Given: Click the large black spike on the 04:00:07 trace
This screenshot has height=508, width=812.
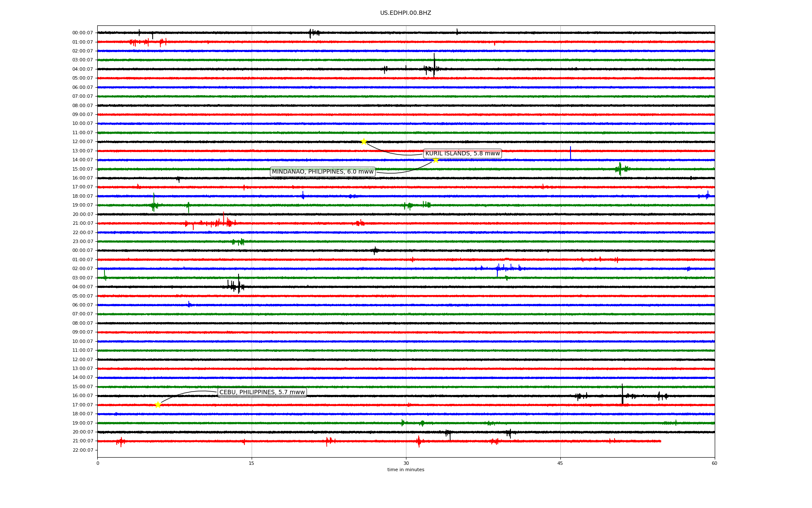Looking at the screenshot, I should tap(434, 63).
